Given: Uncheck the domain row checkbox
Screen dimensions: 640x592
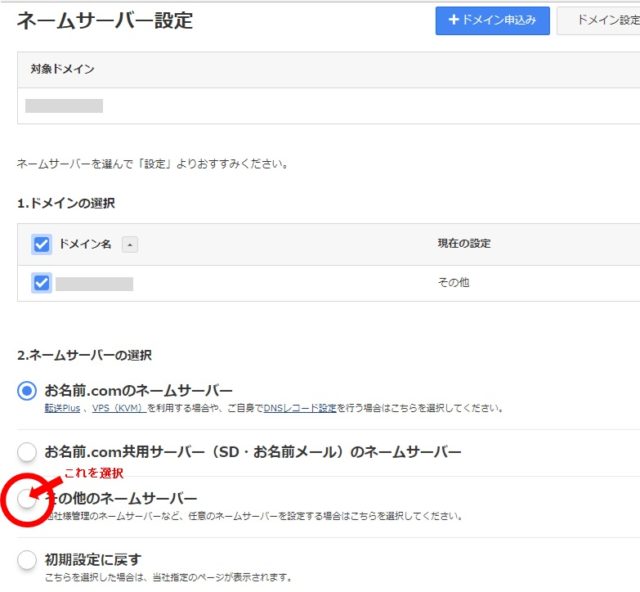Looking at the screenshot, I should (41, 283).
